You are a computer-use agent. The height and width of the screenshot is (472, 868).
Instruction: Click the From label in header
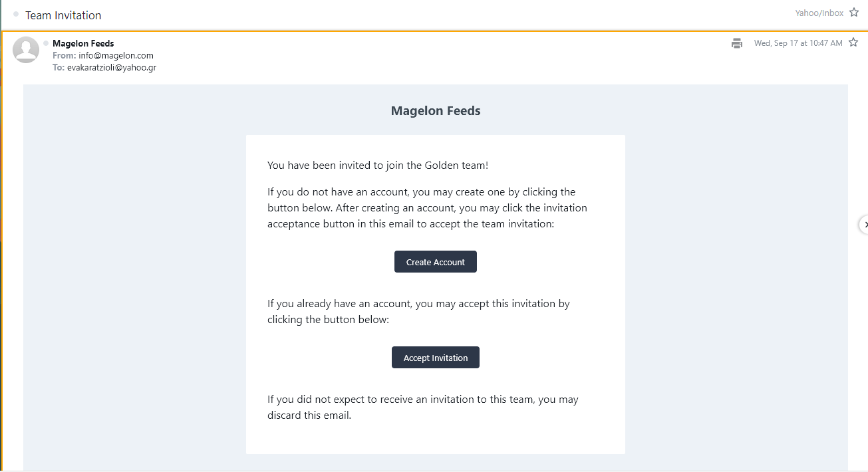[65, 56]
